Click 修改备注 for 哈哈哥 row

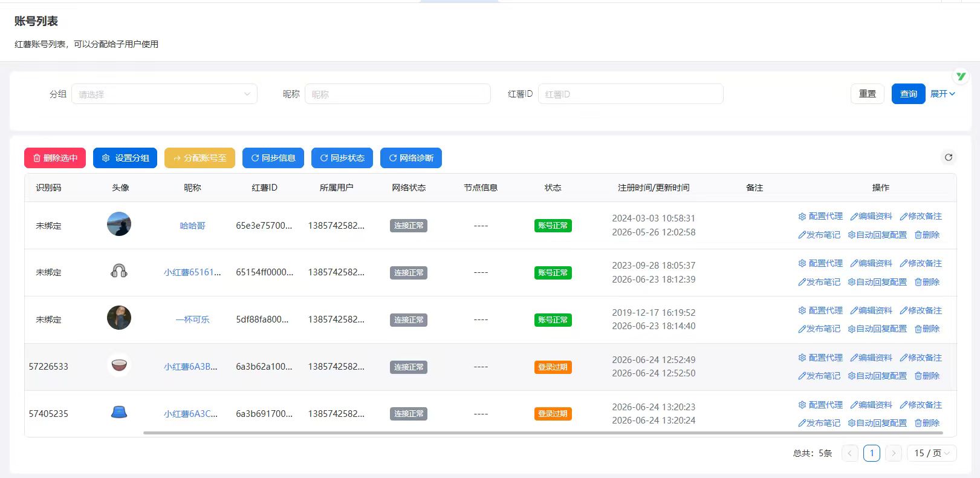921,216
